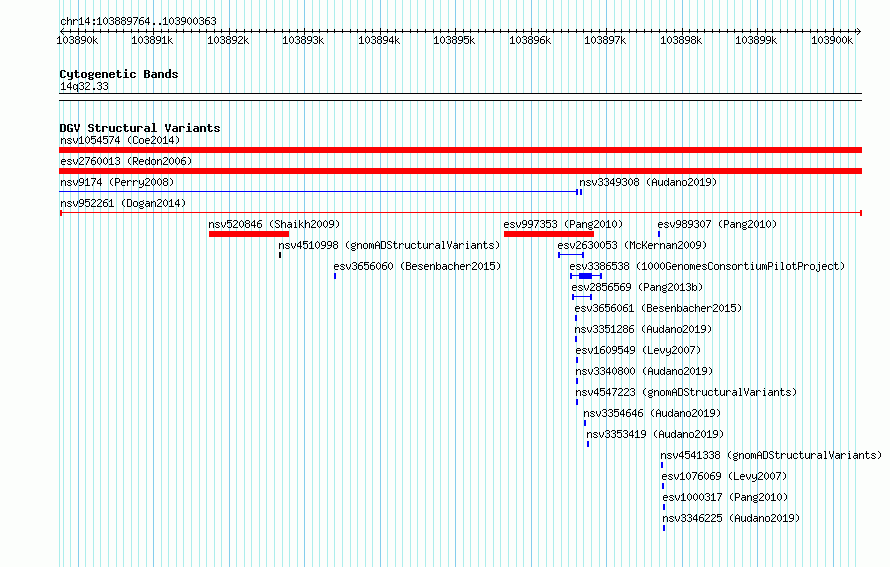Click the 103893k ruler tick label
Image resolution: width=890 pixels, height=567 pixels.
click(x=303, y=40)
